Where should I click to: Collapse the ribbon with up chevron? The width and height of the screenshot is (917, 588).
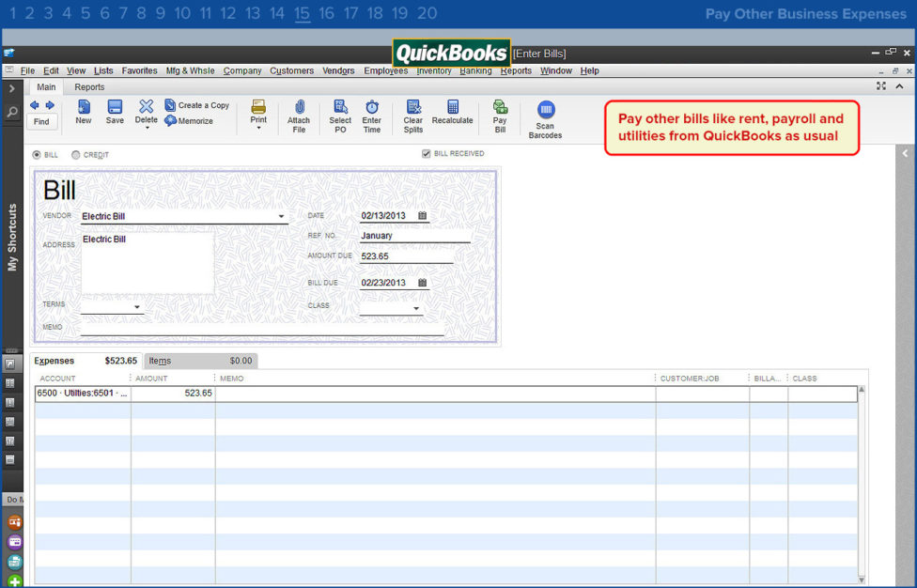point(899,85)
